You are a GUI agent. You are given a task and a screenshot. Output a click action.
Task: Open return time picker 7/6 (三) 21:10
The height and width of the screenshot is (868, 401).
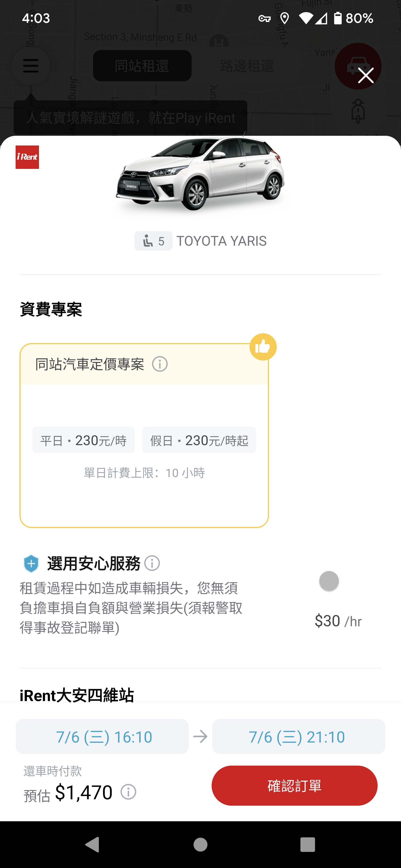coord(299,737)
